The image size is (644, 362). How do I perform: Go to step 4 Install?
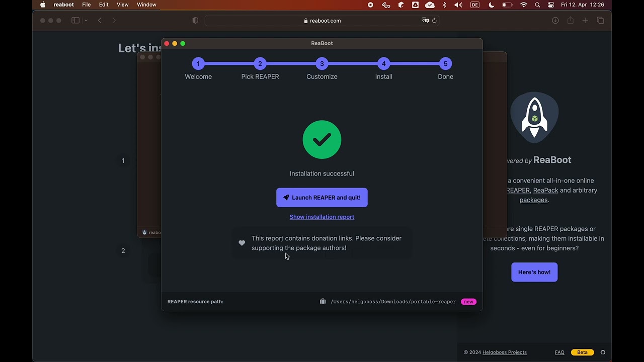384,64
